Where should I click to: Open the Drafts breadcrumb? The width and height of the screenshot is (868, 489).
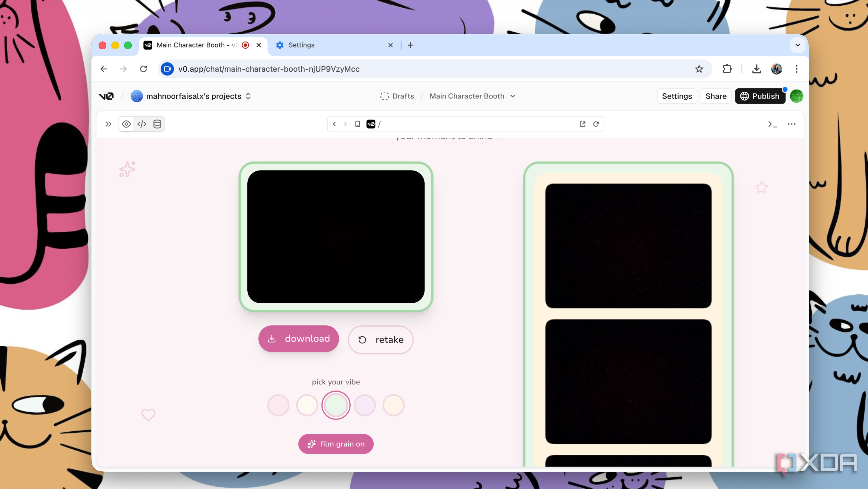point(397,96)
